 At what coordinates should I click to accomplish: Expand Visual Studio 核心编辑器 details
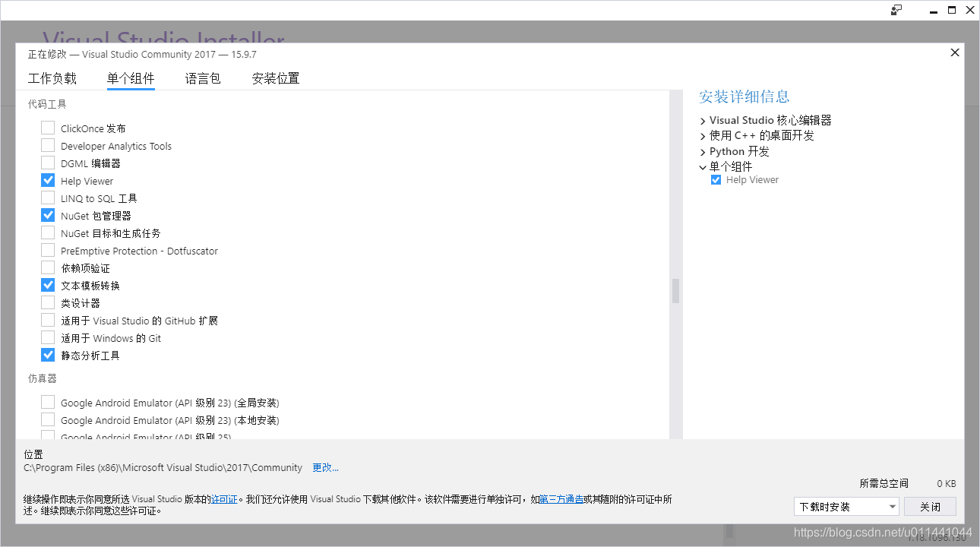(x=703, y=121)
